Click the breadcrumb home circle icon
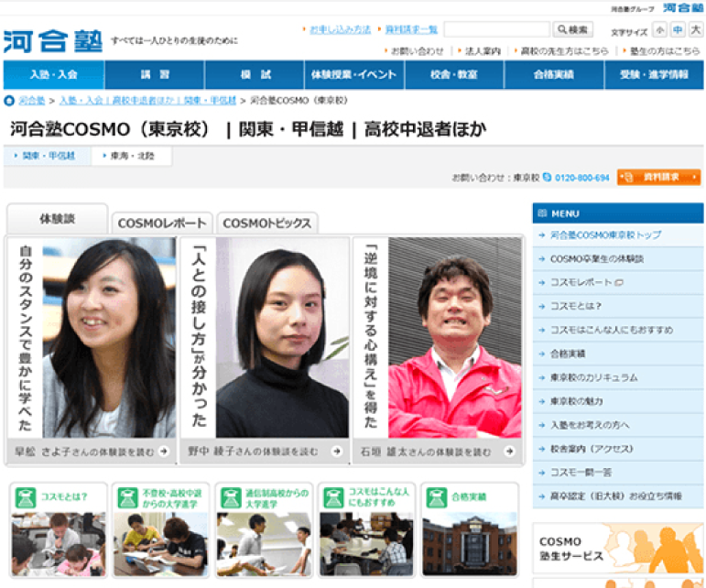 [9, 101]
